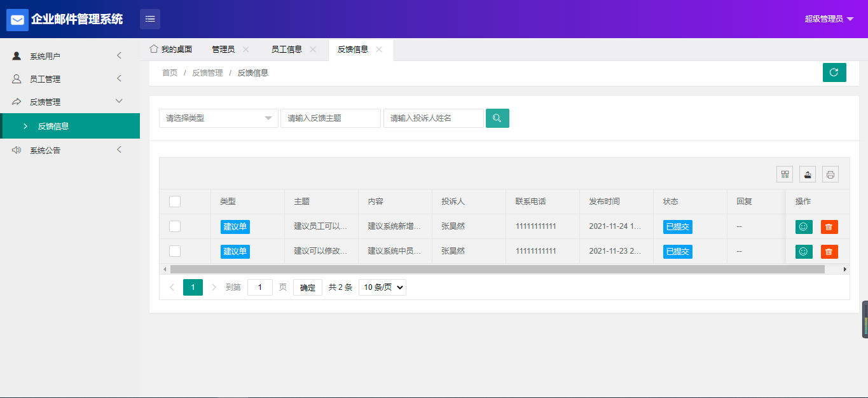The height and width of the screenshot is (398, 868).
Task: Select the 反馈信息 sidebar item
Action: click(70, 126)
